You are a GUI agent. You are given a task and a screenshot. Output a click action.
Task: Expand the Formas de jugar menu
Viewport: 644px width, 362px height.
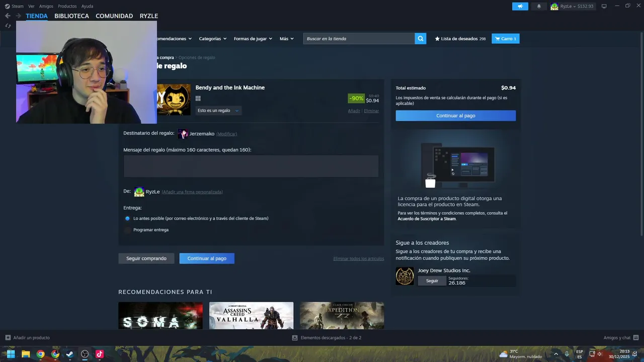253,39
